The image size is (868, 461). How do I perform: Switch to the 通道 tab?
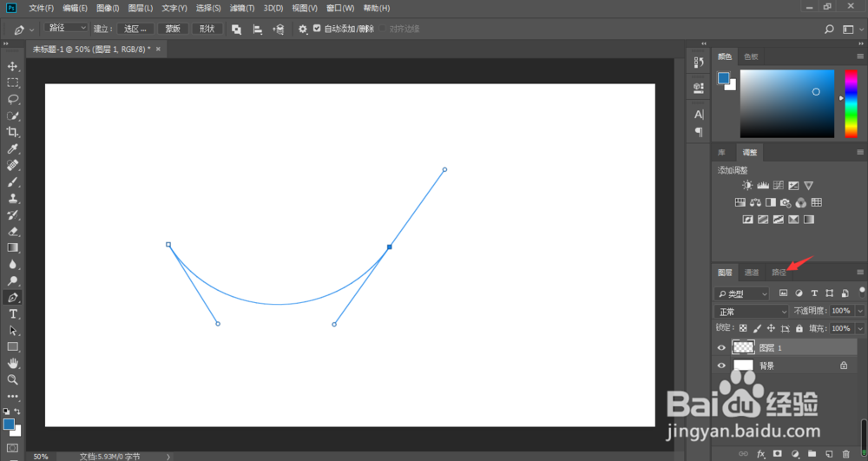(x=751, y=273)
